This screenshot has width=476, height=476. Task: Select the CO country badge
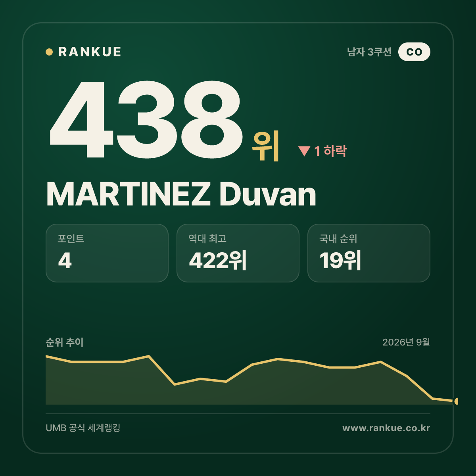coord(414,52)
